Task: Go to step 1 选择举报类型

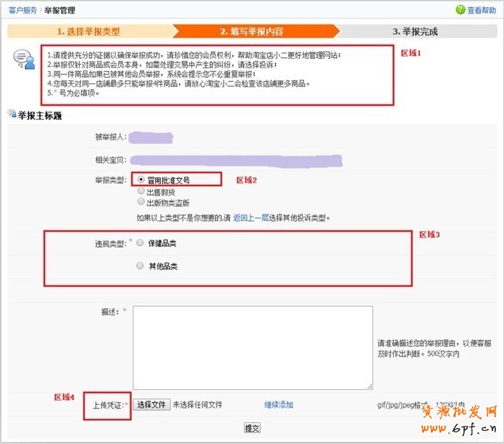Action: click(x=88, y=32)
